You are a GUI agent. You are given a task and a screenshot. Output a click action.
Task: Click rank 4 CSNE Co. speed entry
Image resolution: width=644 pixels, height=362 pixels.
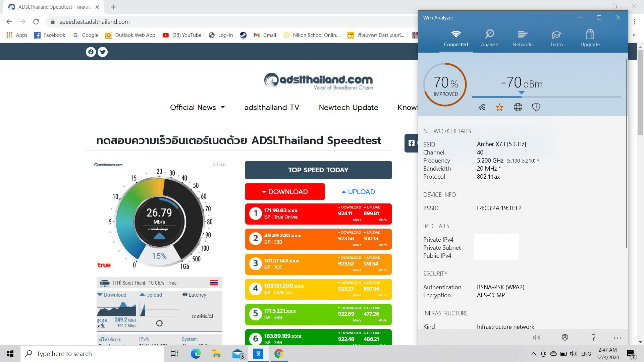coord(318,289)
